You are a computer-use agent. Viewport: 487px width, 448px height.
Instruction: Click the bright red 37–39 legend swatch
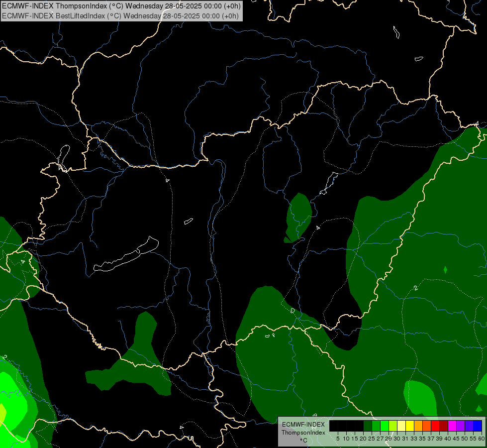[435, 426]
